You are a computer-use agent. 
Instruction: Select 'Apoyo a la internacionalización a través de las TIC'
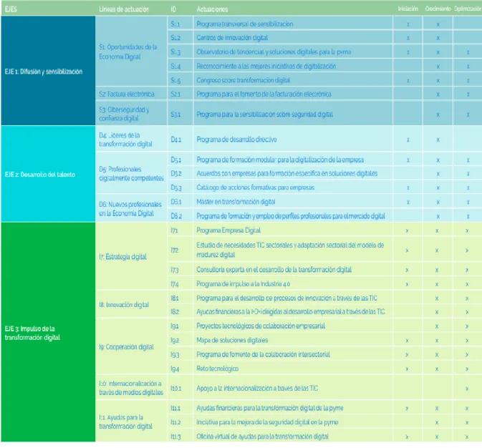point(257,388)
